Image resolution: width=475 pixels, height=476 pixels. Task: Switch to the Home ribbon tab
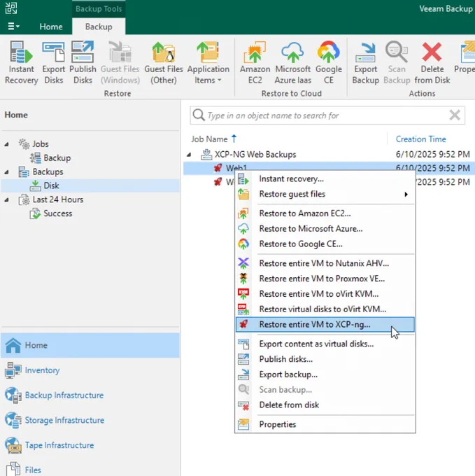tap(51, 27)
